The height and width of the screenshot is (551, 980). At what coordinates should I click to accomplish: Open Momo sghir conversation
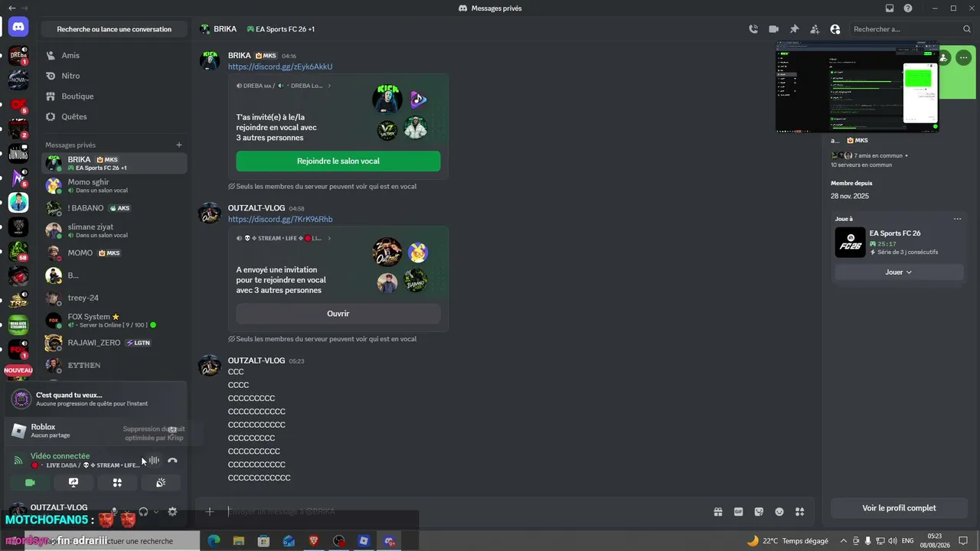[x=114, y=185]
